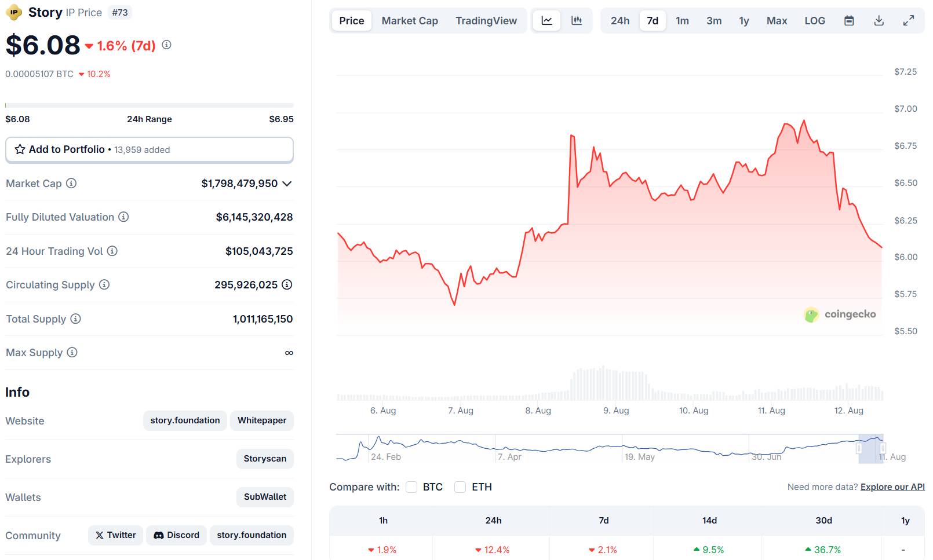Follow the Explore our API link

click(x=892, y=487)
